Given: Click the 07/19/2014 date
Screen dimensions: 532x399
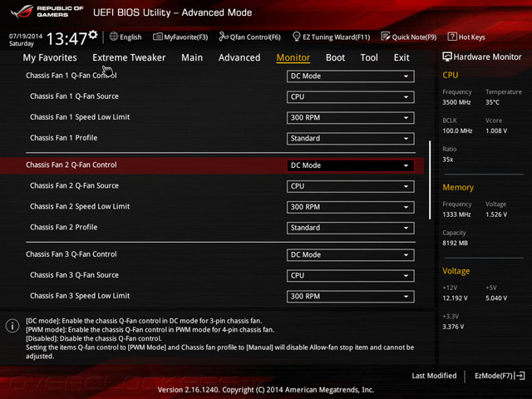Looking at the screenshot, I should (26, 36).
